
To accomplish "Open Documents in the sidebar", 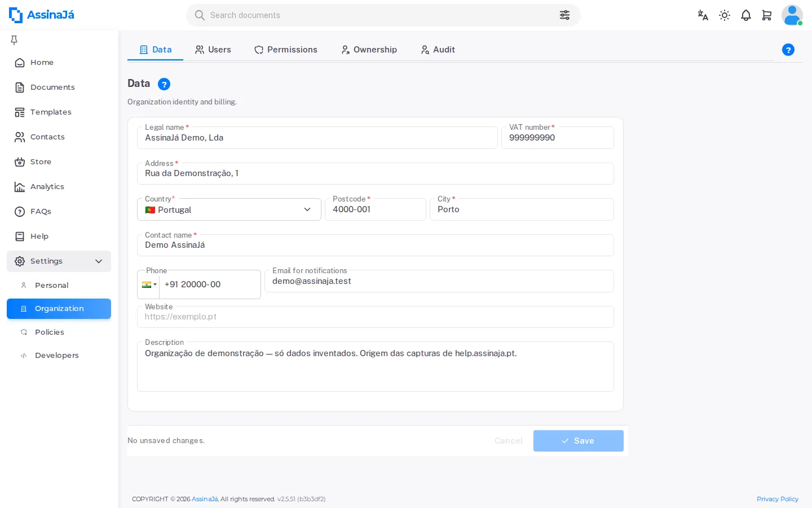I will [x=59, y=87].
